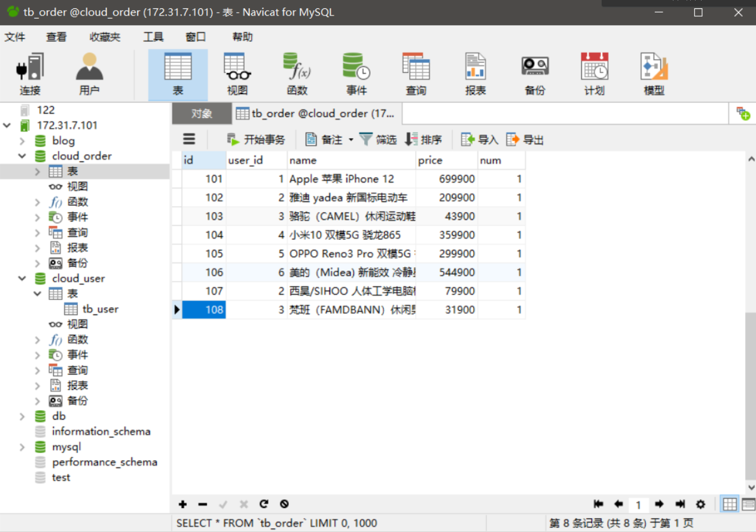Click the new tab icon at top right

coord(743,113)
